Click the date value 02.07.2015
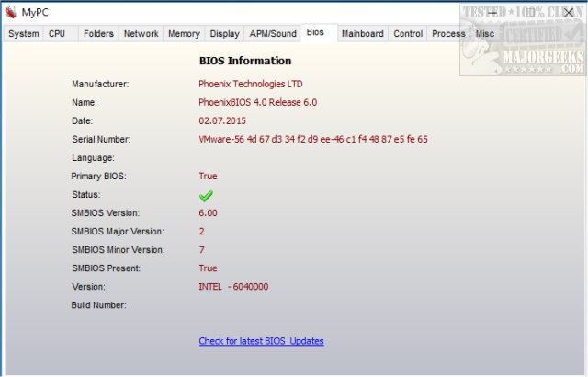588x377 pixels. 222,120
